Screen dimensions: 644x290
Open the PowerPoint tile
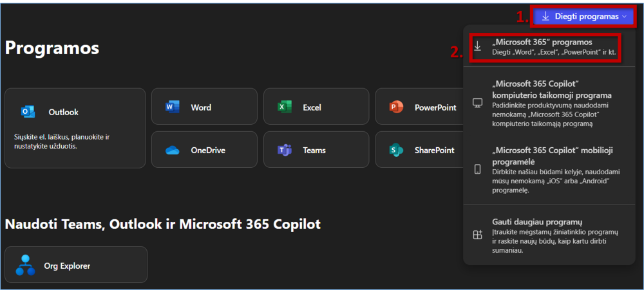point(419,106)
